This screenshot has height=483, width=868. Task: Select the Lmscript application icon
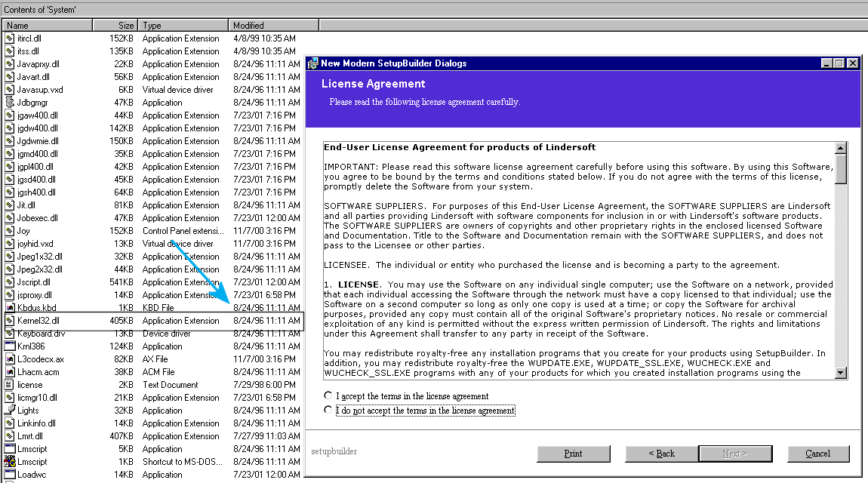tap(9, 449)
